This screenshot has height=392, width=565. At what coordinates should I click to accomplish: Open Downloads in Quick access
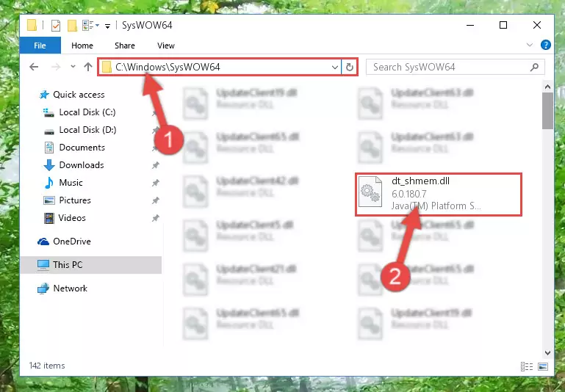coord(82,165)
